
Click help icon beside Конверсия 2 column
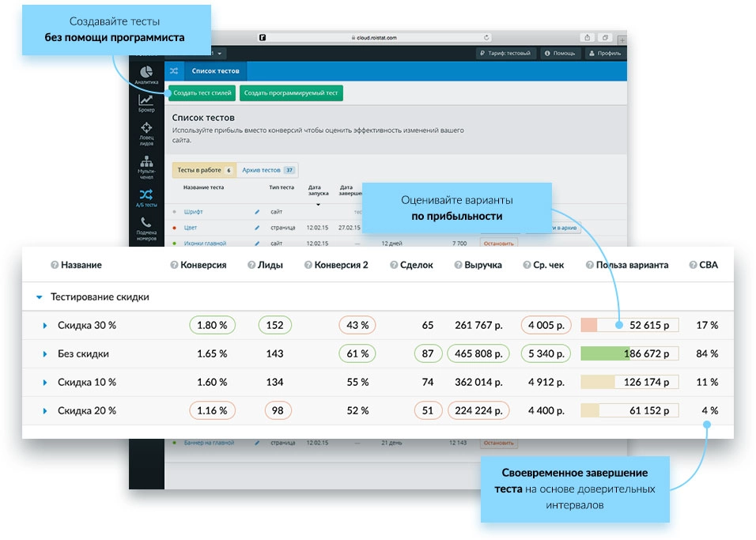pos(308,266)
